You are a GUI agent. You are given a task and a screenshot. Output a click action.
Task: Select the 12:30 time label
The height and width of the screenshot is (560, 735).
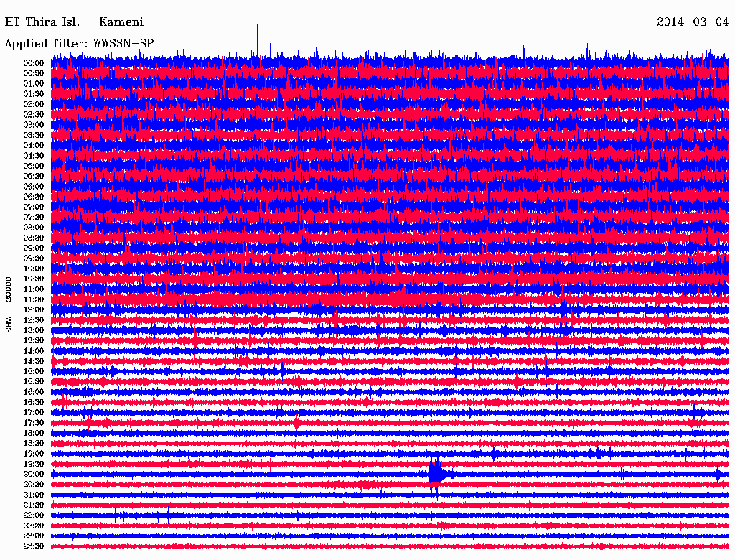tap(34, 320)
